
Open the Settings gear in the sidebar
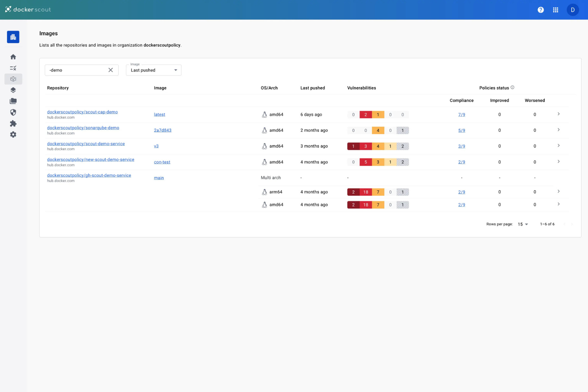(x=13, y=135)
